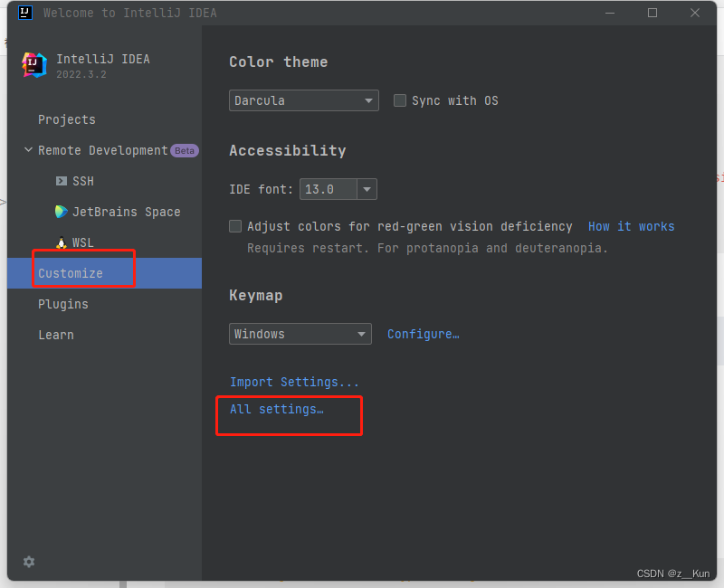Switch to the Customize tab
The width and height of the screenshot is (724, 588).
click(71, 273)
